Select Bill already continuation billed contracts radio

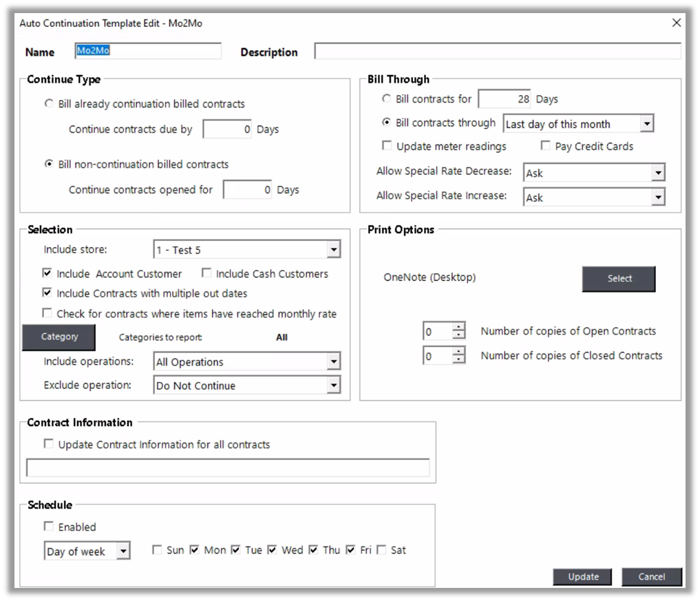pos(48,104)
